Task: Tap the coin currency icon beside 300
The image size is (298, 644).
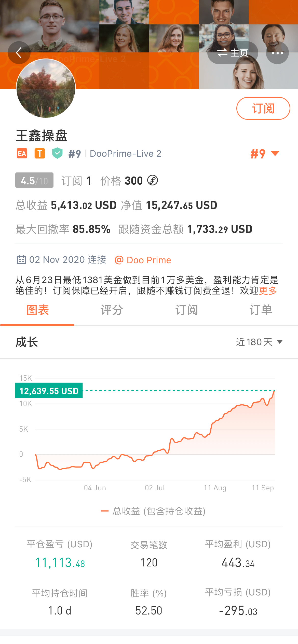Action: (153, 181)
